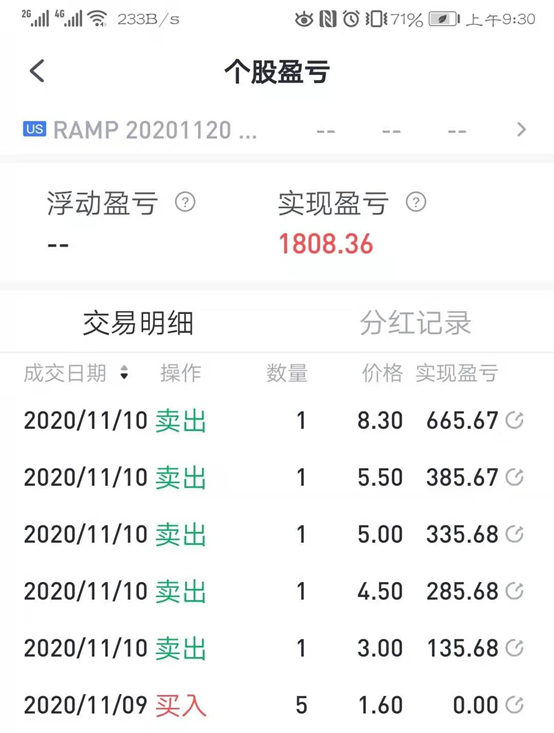Tap the back arrow icon

37,71
